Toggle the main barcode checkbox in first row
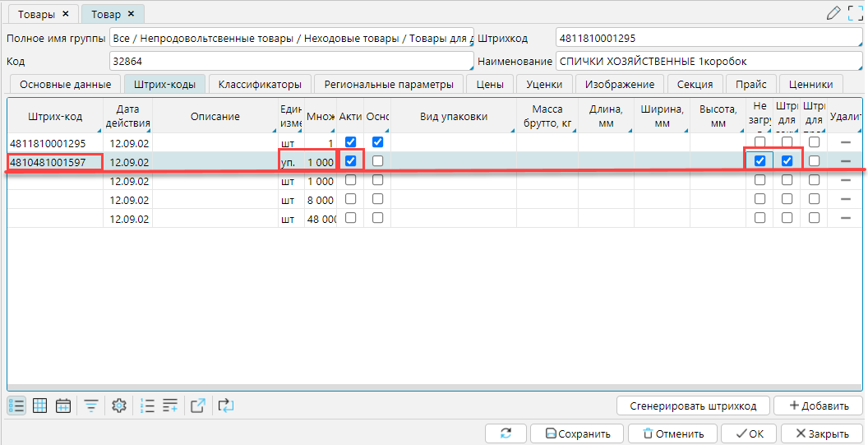Viewport: 868px width, 445px height. (377, 142)
